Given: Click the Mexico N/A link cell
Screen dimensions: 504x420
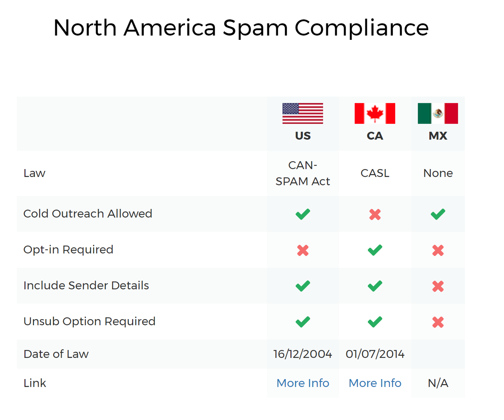Looking at the screenshot, I should coord(438,383).
